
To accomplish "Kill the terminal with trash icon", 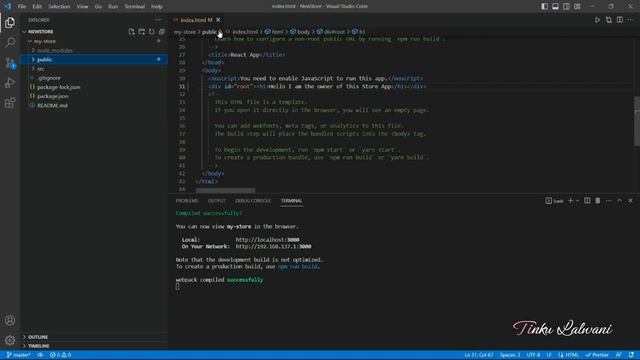I will [x=598, y=201].
